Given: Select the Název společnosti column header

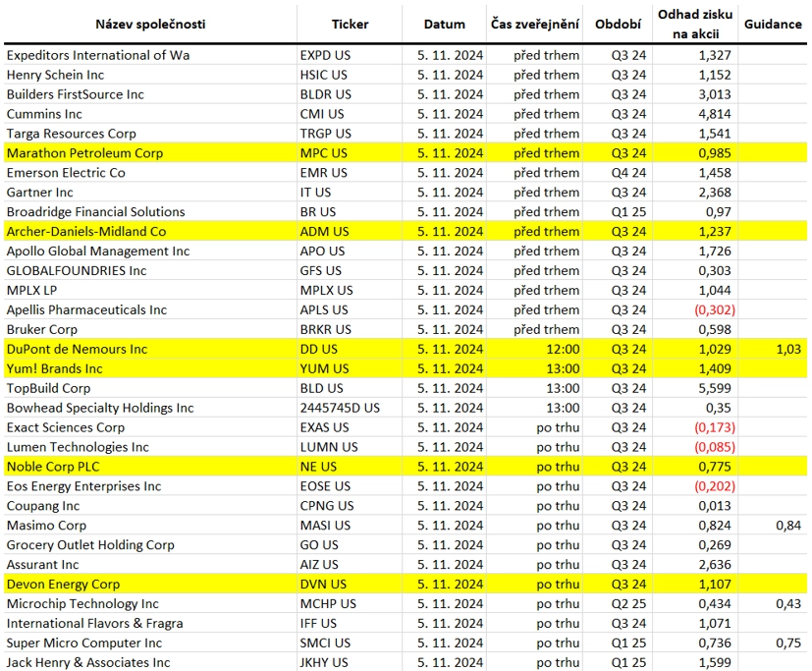Looking at the screenshot, I should 150,25.
